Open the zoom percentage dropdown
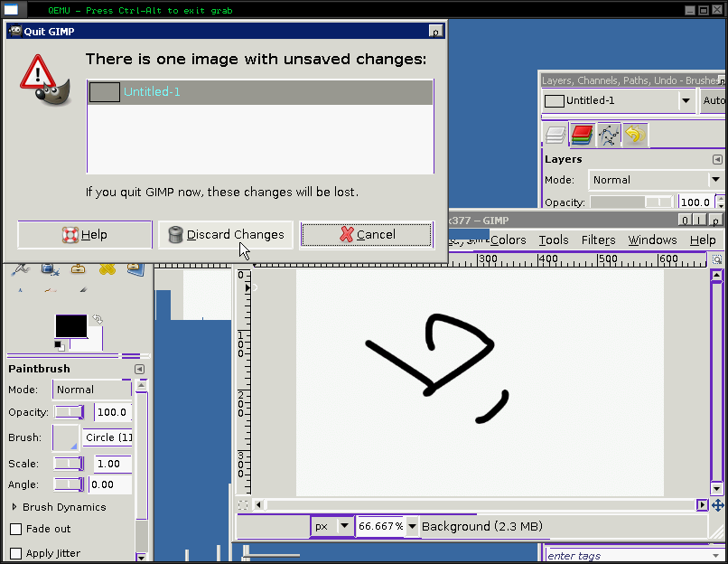728x564 pixels. (x=412, y=526)
